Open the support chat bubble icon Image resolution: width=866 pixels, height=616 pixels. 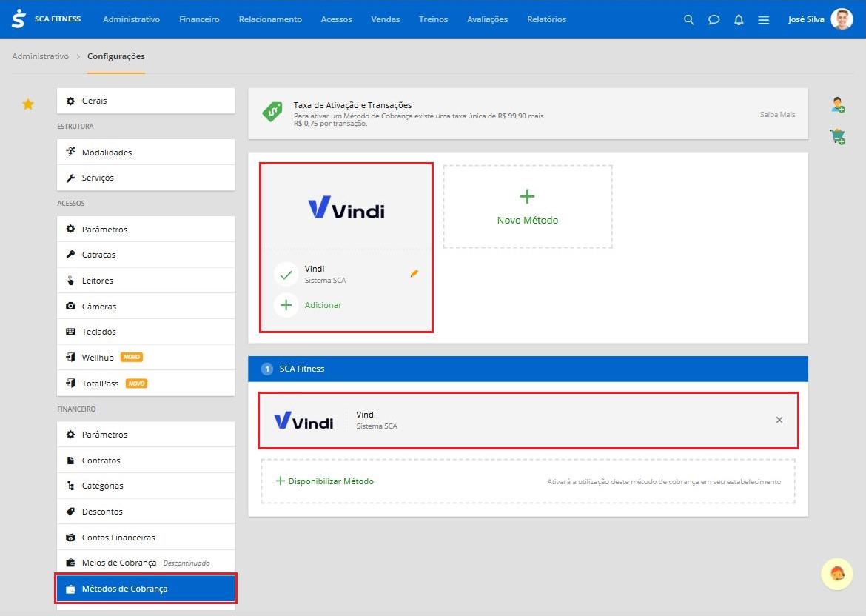(837, 574)
